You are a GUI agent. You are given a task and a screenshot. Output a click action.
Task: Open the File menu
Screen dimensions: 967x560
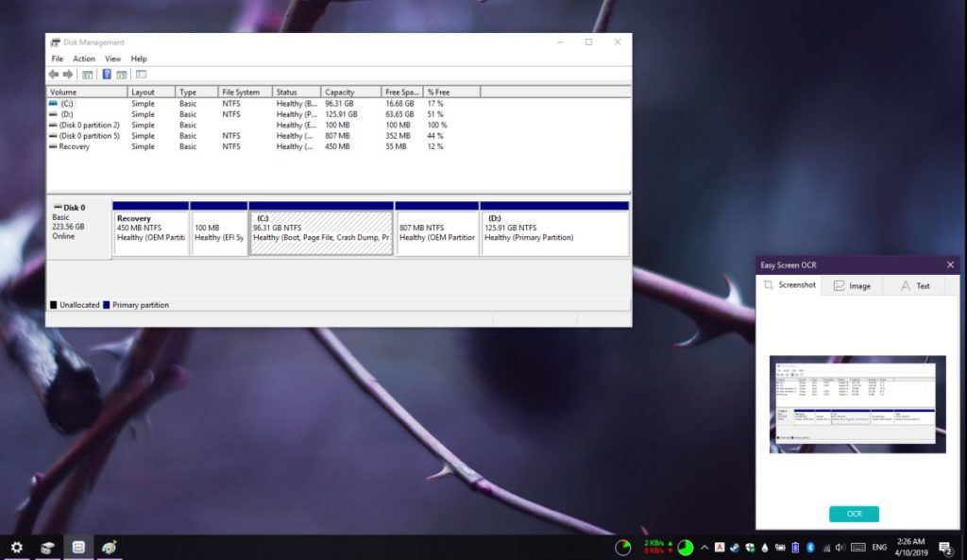58,59
